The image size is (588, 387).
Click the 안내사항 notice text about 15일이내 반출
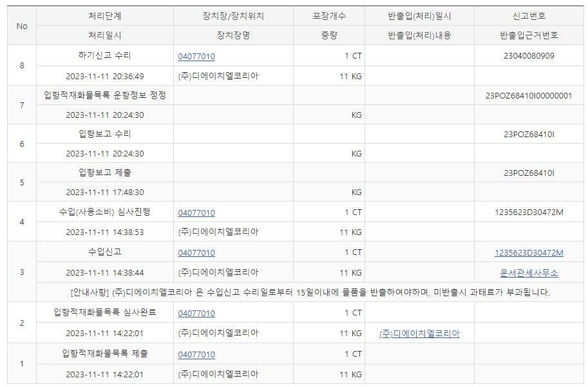(310, 293)
